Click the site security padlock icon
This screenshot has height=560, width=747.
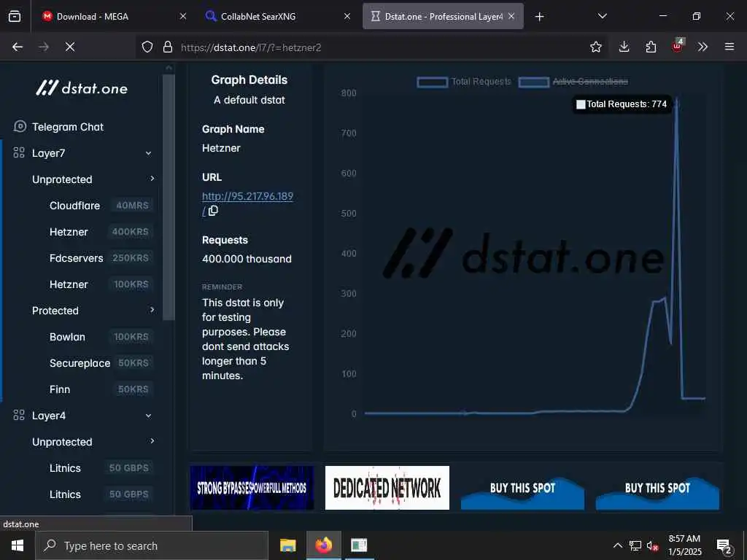tap(168, 47)
